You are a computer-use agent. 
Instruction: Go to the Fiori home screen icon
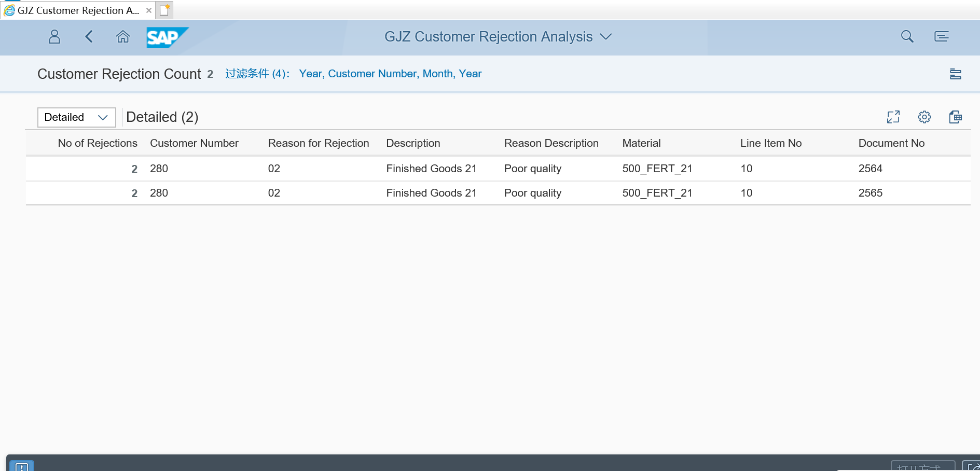tap(123, 37)
